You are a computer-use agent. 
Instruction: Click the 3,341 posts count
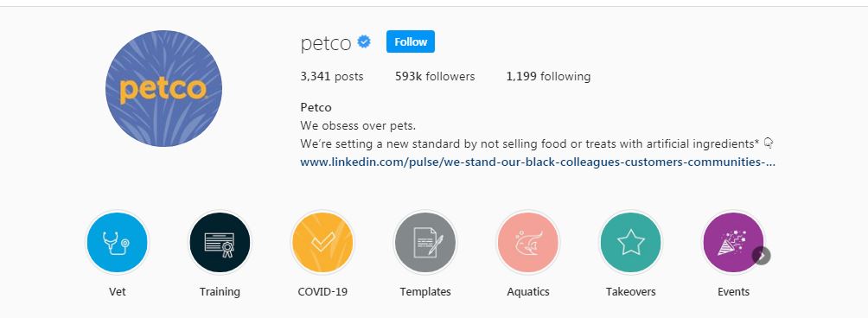pos(332,76)
